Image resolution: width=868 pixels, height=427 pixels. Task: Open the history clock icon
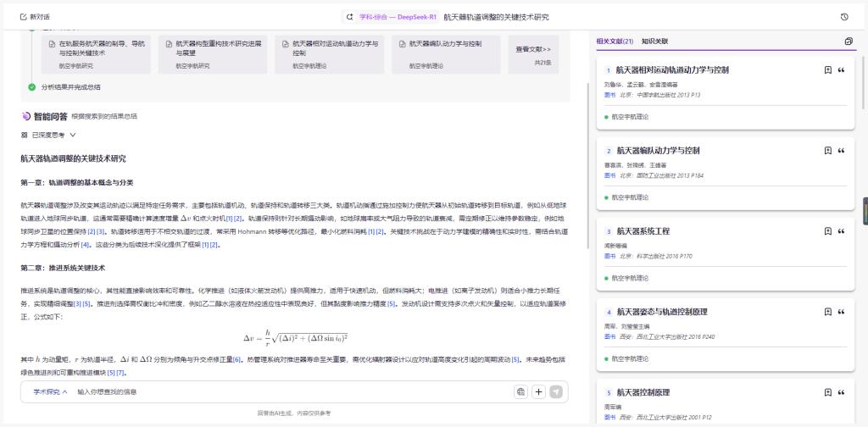pos(844,17)
